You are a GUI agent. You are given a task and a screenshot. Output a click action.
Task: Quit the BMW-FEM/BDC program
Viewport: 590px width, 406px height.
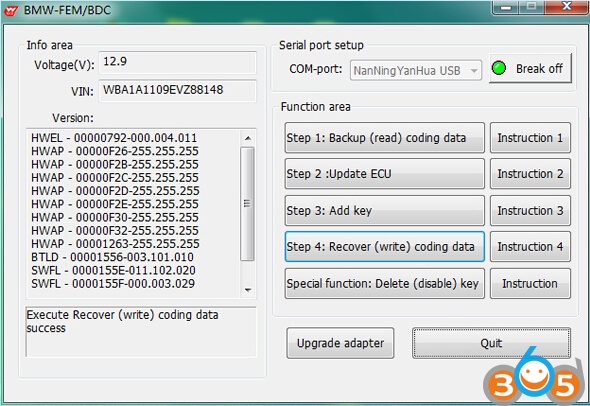pyautogui.click(x=491, y=343)
